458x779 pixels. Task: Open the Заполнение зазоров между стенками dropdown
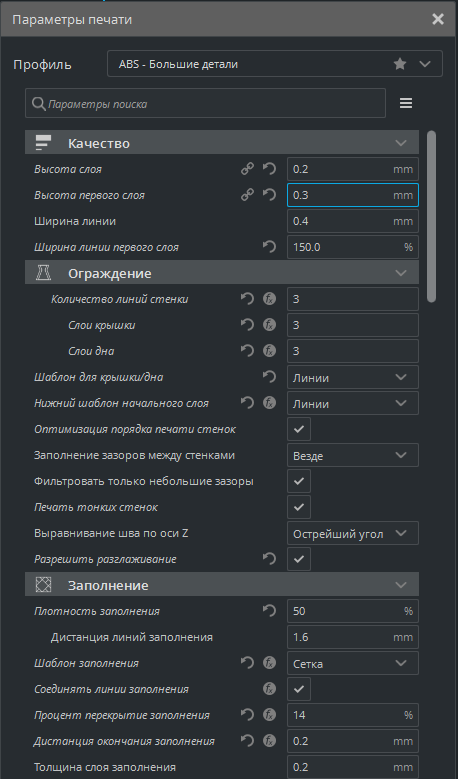(x=353, y=456)
